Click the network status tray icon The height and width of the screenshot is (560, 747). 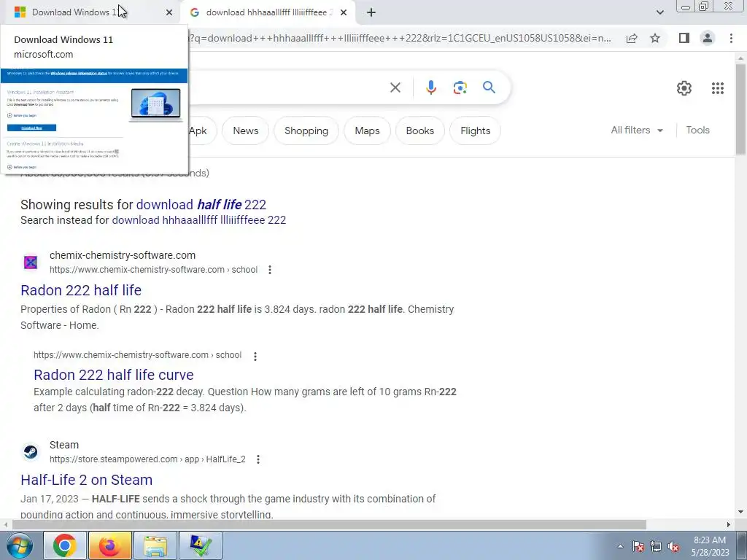(x=656, y=547)
